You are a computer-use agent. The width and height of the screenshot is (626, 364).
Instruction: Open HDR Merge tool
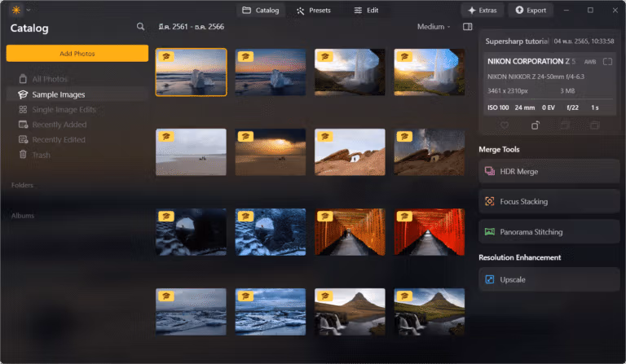[x=549, y=172]
